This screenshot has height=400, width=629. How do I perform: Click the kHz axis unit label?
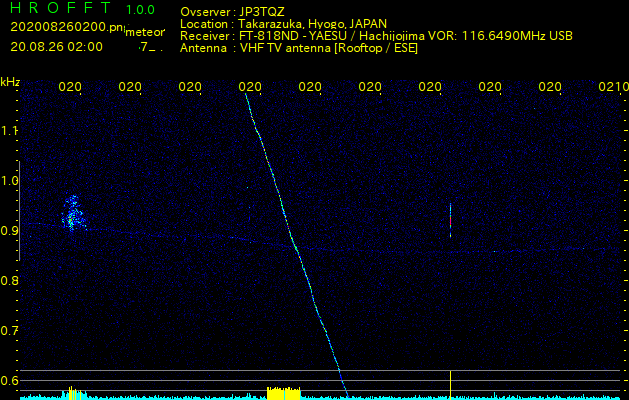click(x=10, y=82)
